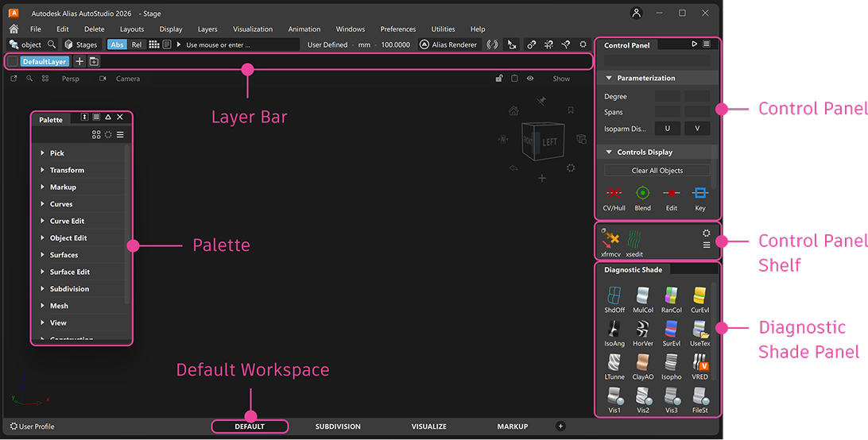
Task: Toggle Rel relative input mode
Action: point(136,44)
